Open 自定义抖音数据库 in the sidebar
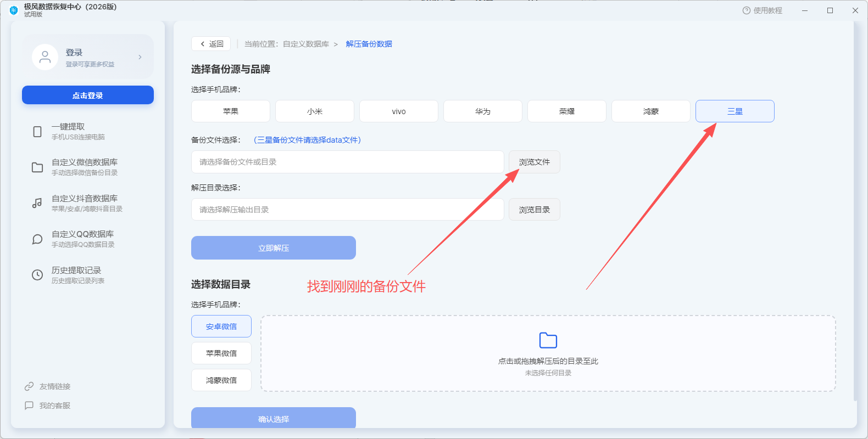 88,203
